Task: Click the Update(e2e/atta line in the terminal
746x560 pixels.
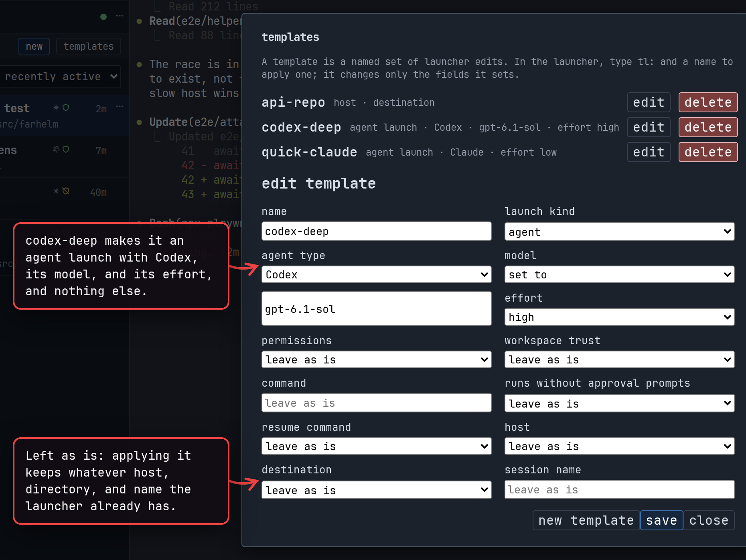Action: (195, 122)
